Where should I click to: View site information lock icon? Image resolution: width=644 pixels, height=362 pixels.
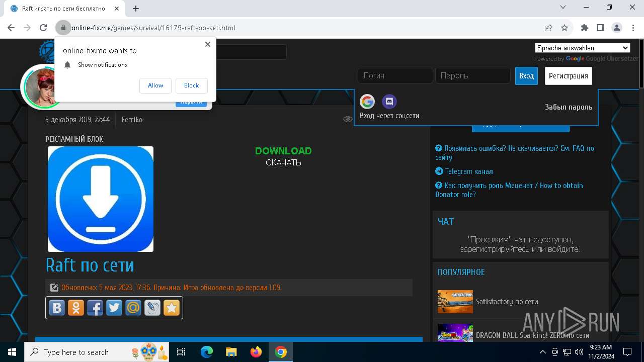tap(63, 28)
